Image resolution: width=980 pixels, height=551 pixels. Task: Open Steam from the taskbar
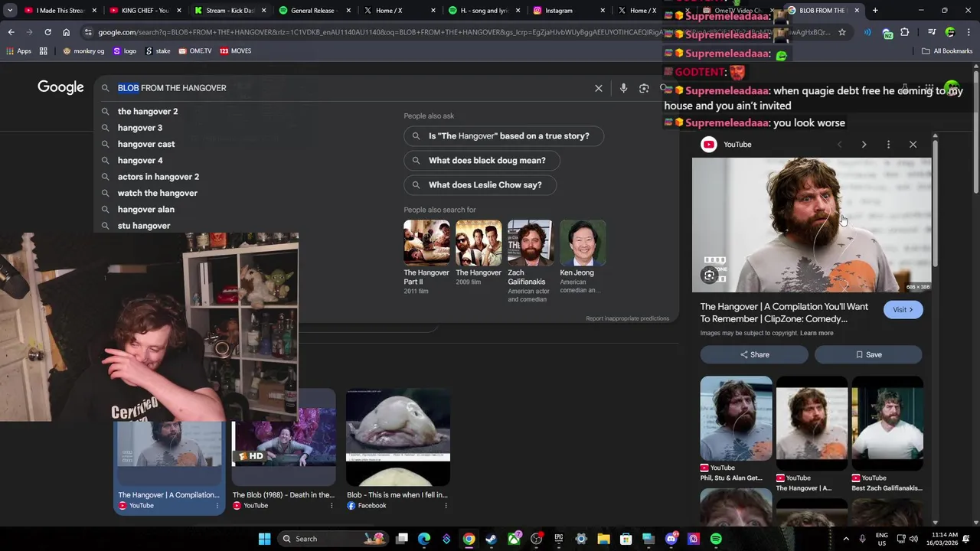point(491,539)
